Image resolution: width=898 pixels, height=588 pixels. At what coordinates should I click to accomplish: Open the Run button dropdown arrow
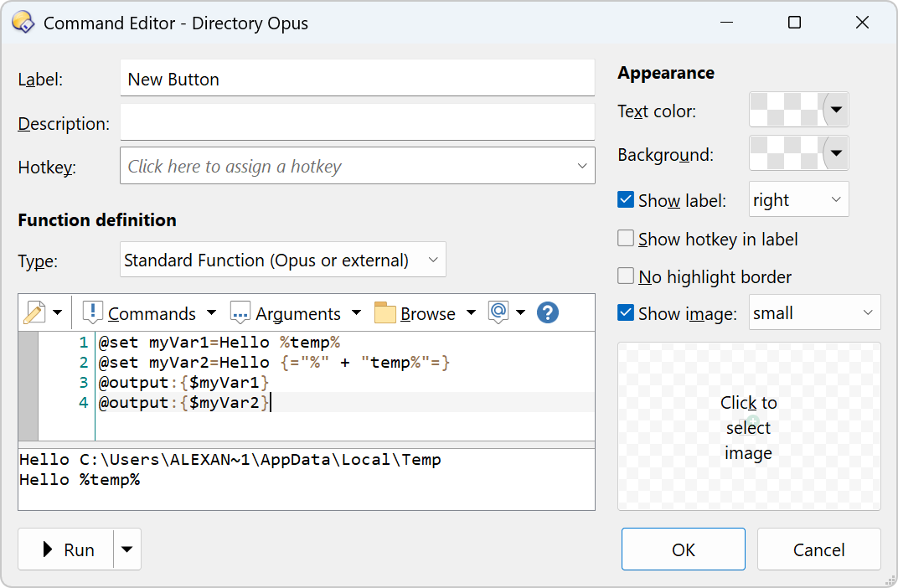[127, 549]
